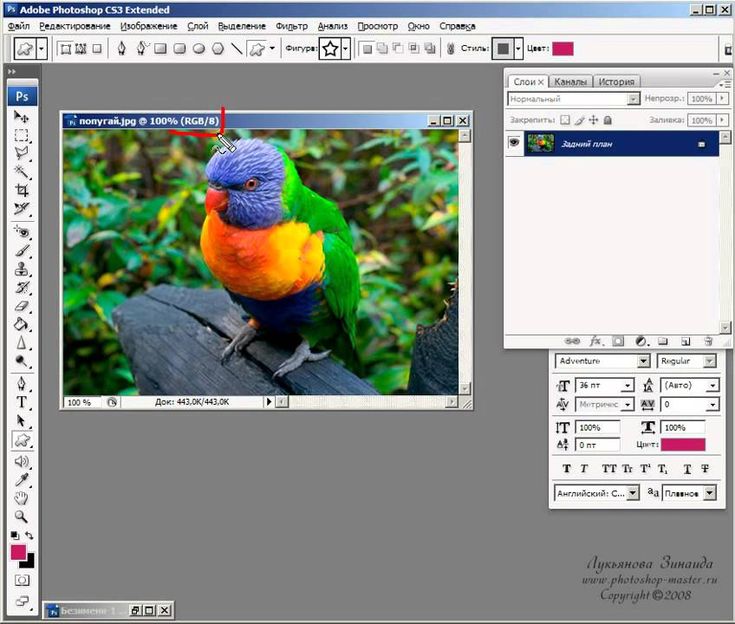This screenshot has height=624, width=735.
Task: Open the Изображение menu
Action: click(149, 26)
